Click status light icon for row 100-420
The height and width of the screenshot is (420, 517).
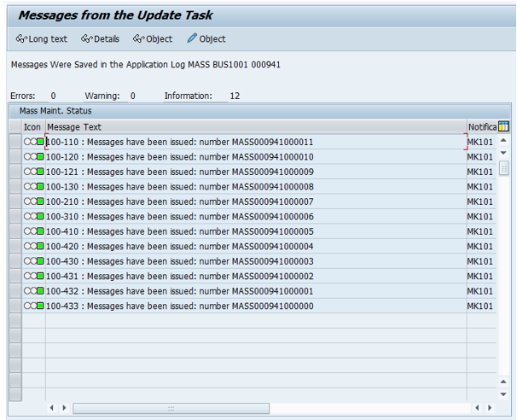pyautogui.click(x=33, y=246)
